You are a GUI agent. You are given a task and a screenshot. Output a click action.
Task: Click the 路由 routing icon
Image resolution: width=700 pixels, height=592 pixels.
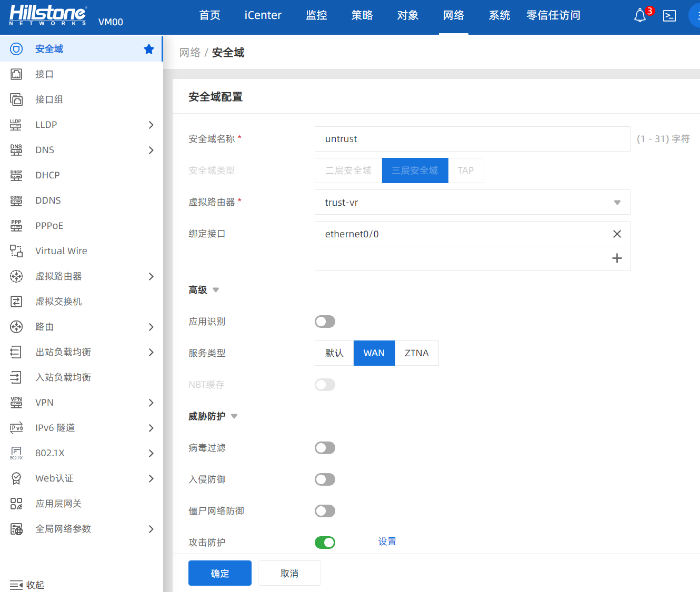pos(16,327)
